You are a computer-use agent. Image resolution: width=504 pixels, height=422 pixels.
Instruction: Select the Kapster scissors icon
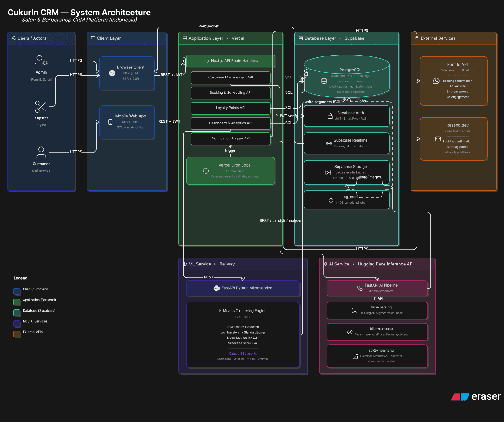pos(41,107)
